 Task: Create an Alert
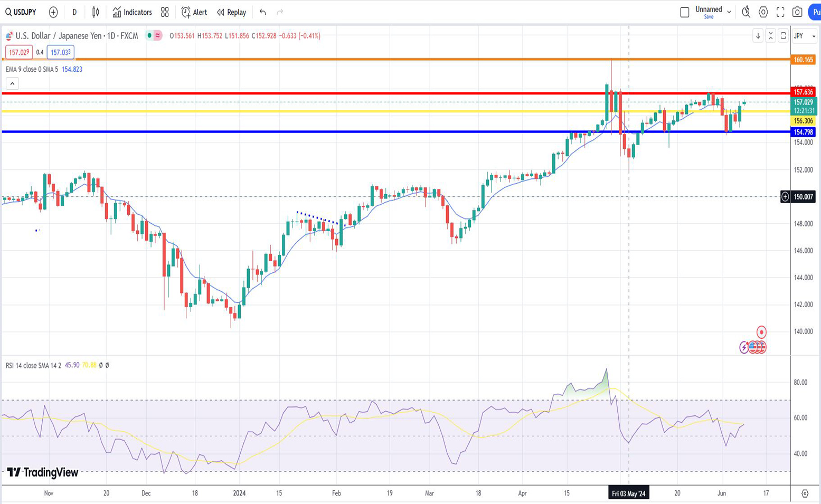point(194,12)
